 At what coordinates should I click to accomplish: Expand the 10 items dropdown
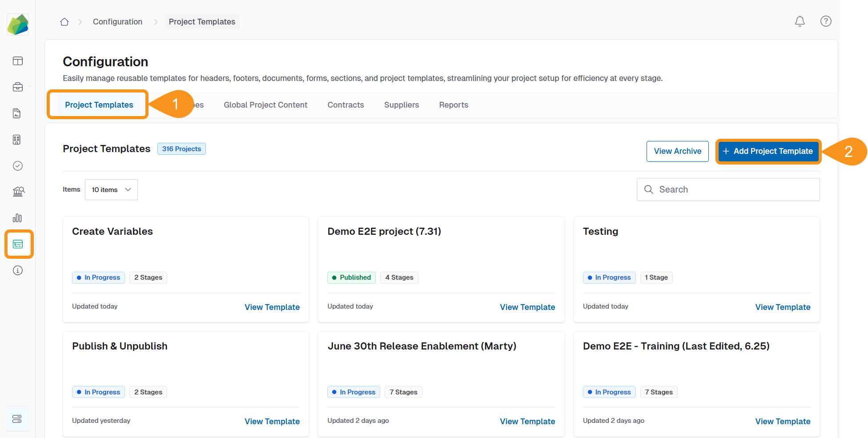tap(111, 190)
